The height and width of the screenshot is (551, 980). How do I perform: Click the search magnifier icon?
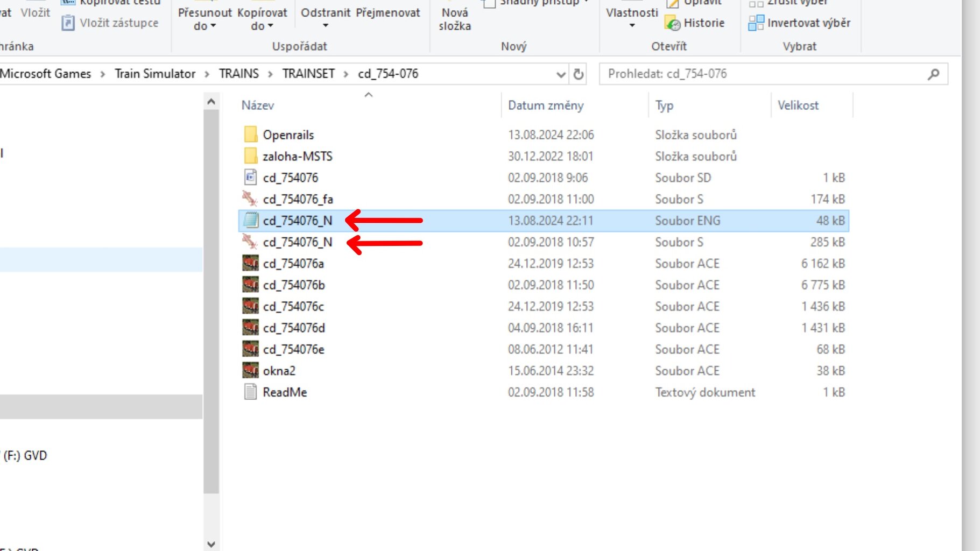click(x=934, y=74)
